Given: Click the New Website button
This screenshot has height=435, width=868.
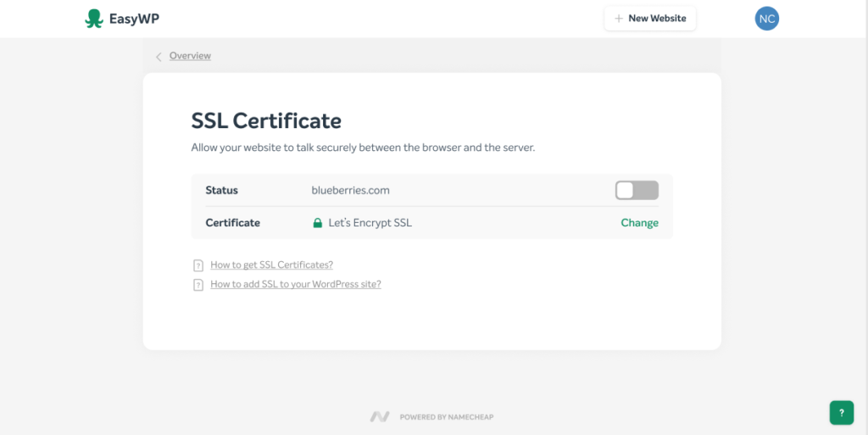Looking at the screenshot, I should point(650,19).
